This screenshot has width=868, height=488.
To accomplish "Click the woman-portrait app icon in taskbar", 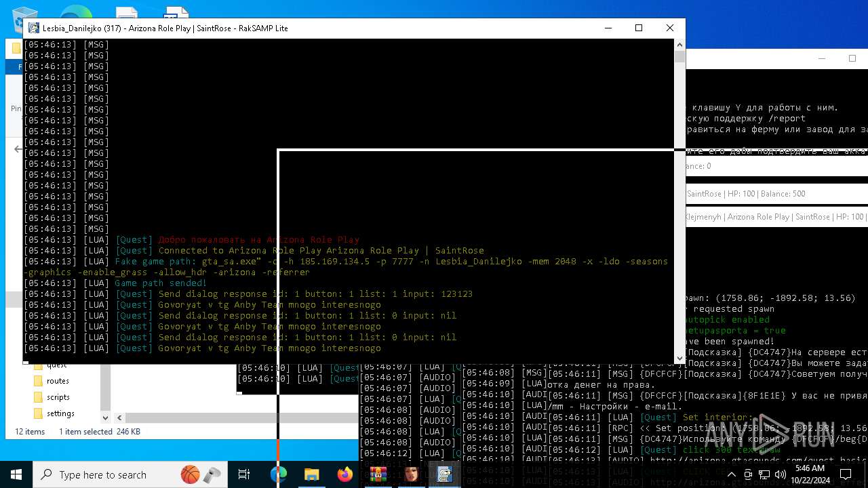I will tap(411, 474).
